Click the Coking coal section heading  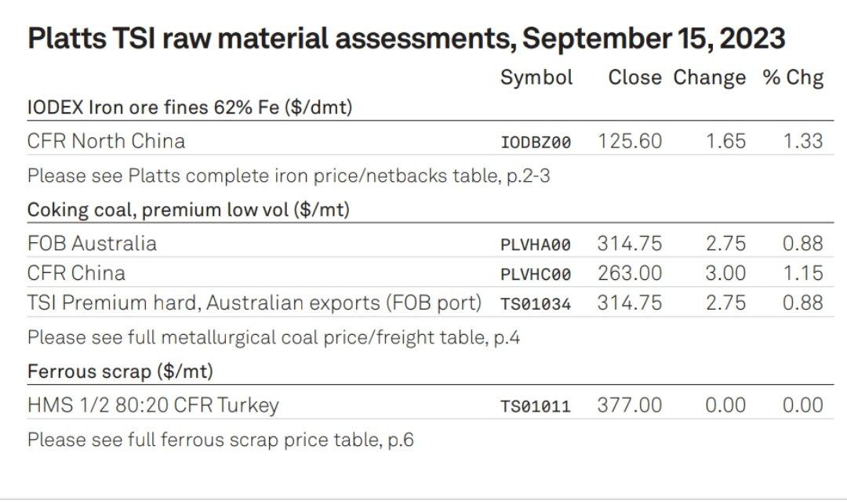(x=188, y=210)
